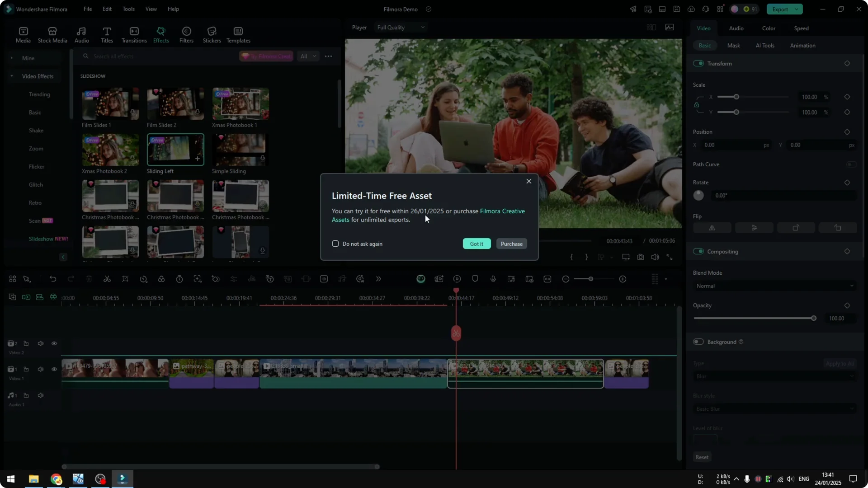Open the All filter dropdown in effects
Viewport: 868px width, 488px height.
[x=308, y=56]
